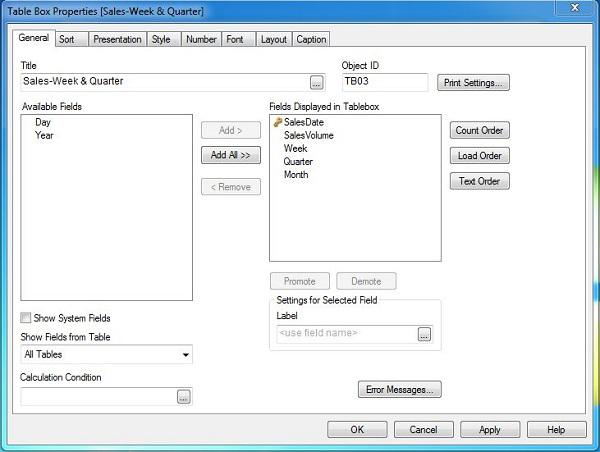This screenshot has width=600, height=452.
Task: Toggle Show System Fields checkbox
Action: pyautogui.click(x=26, y=318)
